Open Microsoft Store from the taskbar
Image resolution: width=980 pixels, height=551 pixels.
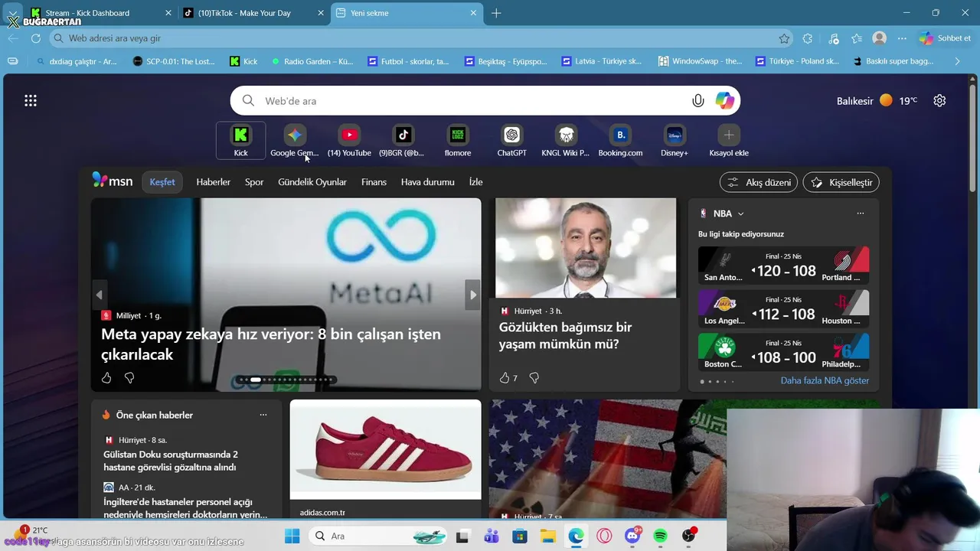click(519, 536)
